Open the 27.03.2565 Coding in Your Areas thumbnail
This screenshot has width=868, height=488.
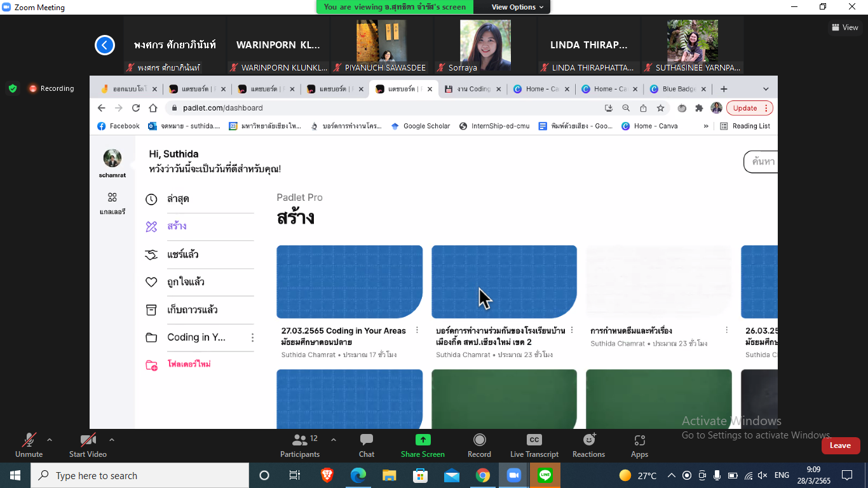(x=349, y=281)
